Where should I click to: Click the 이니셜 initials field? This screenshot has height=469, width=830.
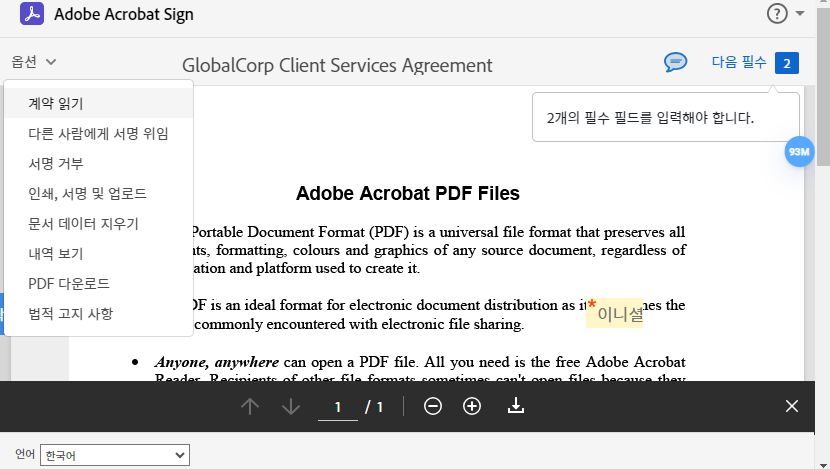[x=614, y=313]
